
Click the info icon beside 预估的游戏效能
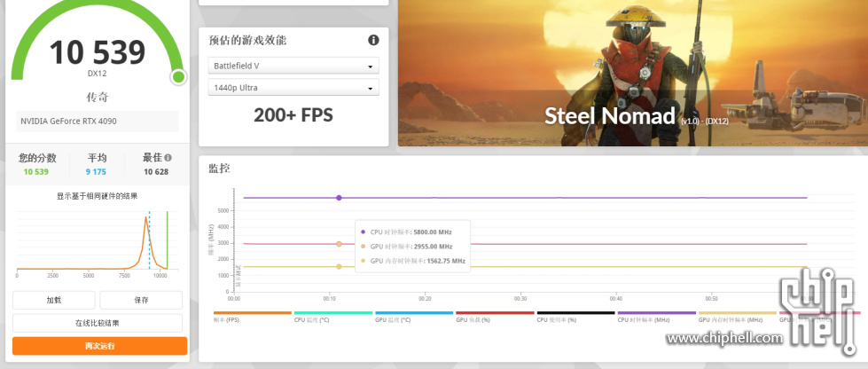click(x=373, y=40)
